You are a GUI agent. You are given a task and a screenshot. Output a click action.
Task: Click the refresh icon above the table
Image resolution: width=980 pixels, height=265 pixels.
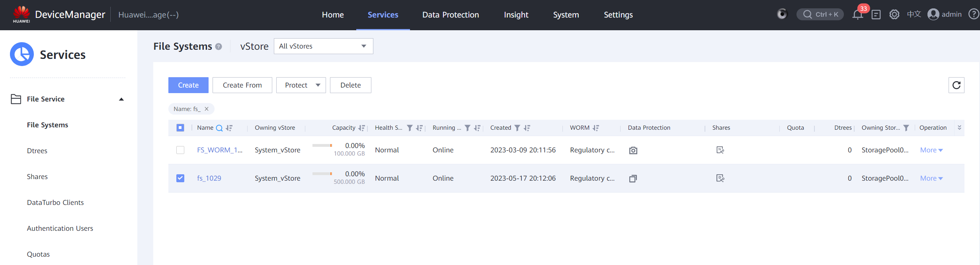point(956,85)
